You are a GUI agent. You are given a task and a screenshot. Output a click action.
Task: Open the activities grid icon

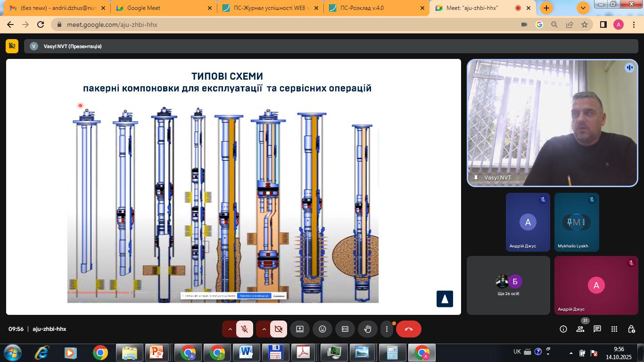pos(614,329)
